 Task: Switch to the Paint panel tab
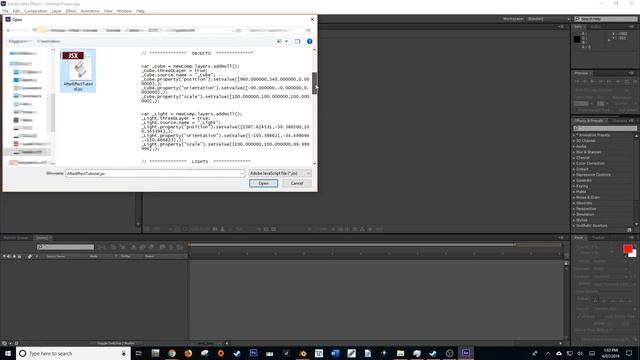point(579,238)
